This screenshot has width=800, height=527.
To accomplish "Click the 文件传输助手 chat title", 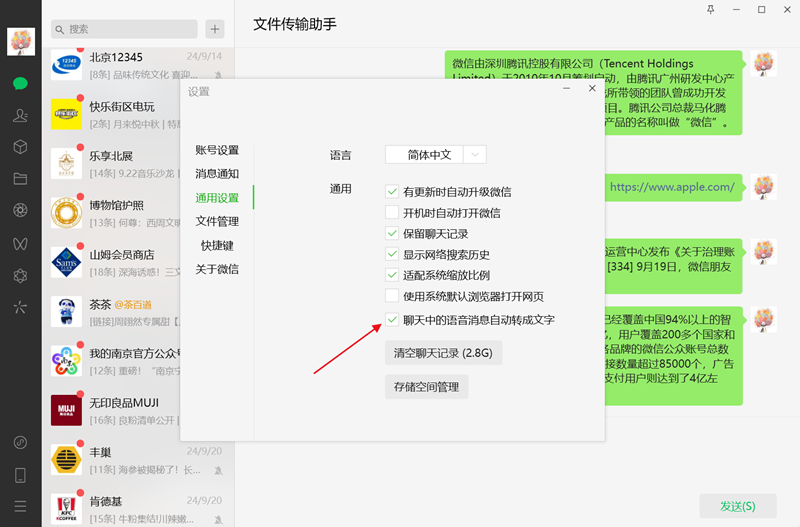I will (295, 24).
